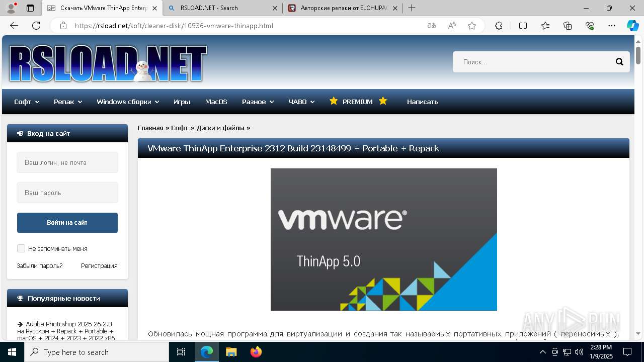This screenshot has height=362, width=644.
Task: Open Collections icon in toolbar
Action: coord(568,26)
